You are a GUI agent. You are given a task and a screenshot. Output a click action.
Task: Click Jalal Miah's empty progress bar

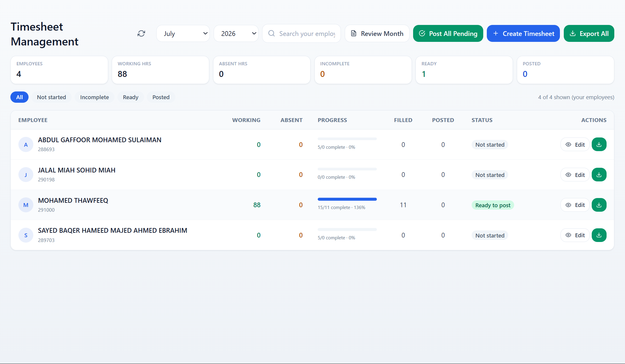(x=347, y=169)
